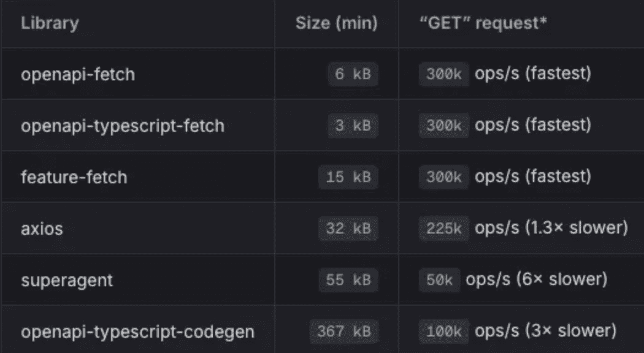Click the 3 kB size badge
This screenshot has height=353, width=644.
(353, 126)
